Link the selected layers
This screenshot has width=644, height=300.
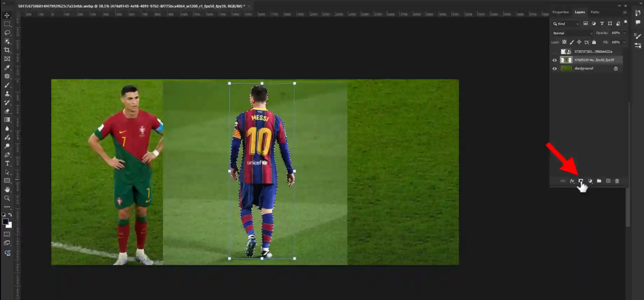(x=563, y=181)
